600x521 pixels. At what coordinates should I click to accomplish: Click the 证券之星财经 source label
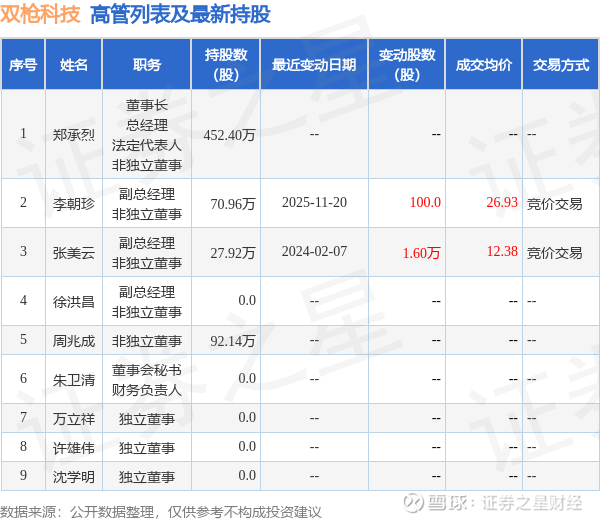point(532,503)
